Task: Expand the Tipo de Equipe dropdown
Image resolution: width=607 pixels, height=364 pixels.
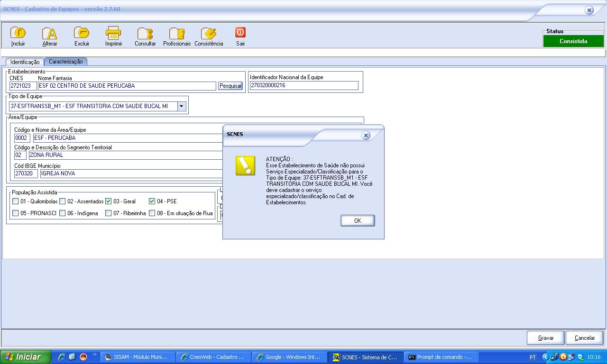Action: 182,107
